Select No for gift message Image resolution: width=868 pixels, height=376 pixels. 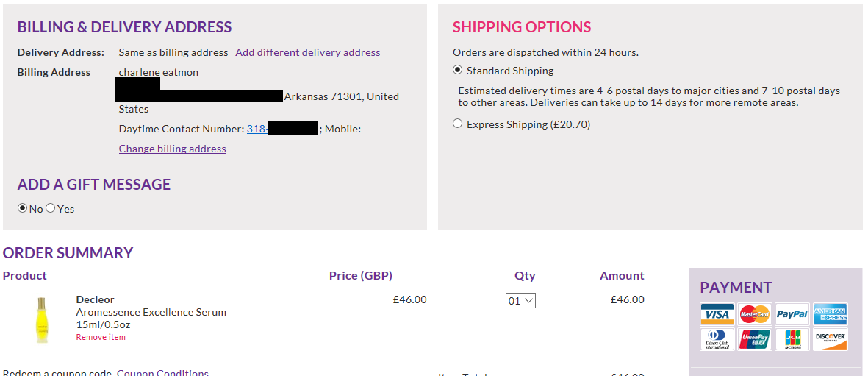click(x=23, y=208)
